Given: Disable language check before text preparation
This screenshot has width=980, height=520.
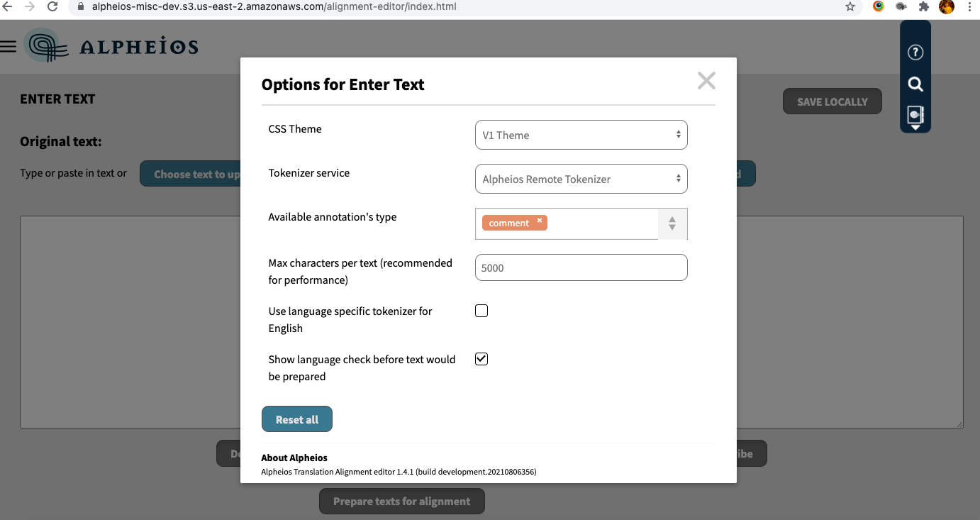Looking at the screenshot, I should [481, 359].
